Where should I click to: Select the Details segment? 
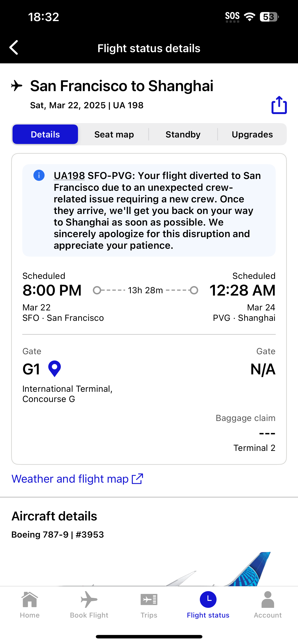(x=45, y=134)
